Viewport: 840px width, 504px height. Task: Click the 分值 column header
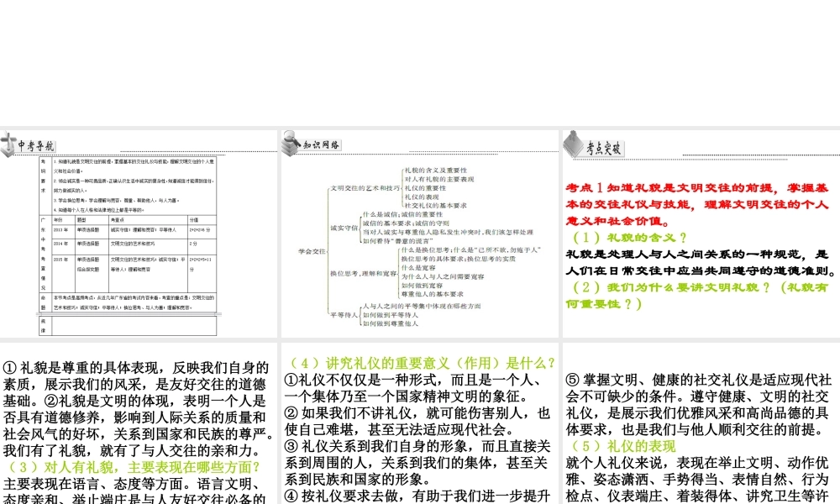[202, 220]
